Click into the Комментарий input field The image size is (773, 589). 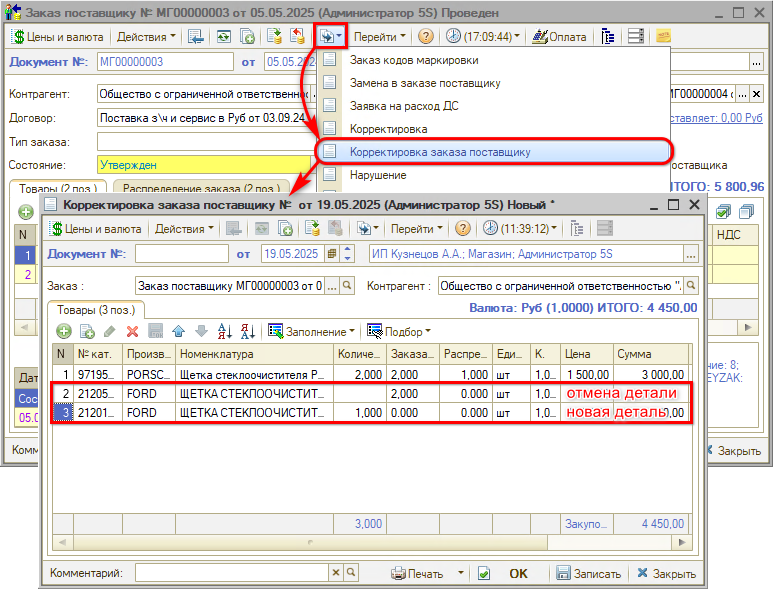tap(231, 573)
